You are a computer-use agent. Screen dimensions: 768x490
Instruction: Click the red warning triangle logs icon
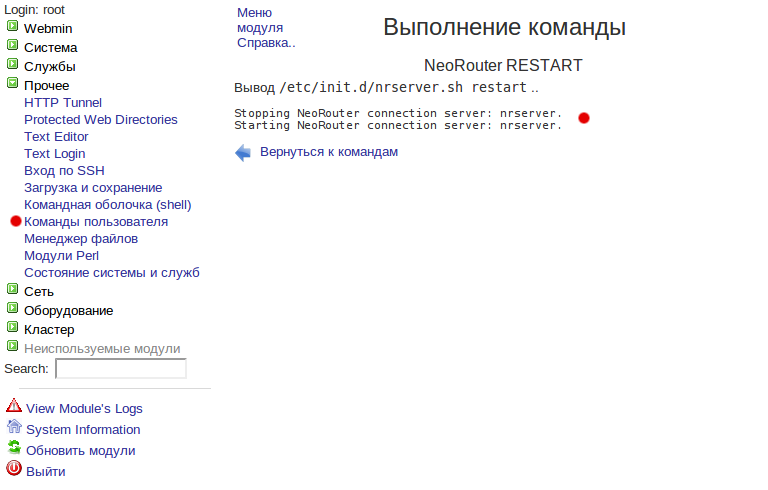14,406
